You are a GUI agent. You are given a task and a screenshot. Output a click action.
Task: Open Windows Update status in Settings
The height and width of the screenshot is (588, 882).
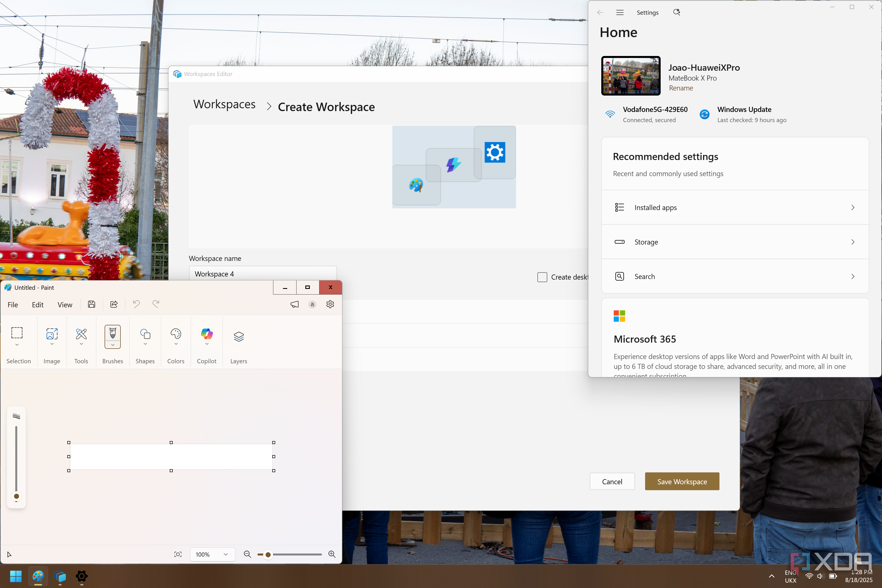point(743,114)
